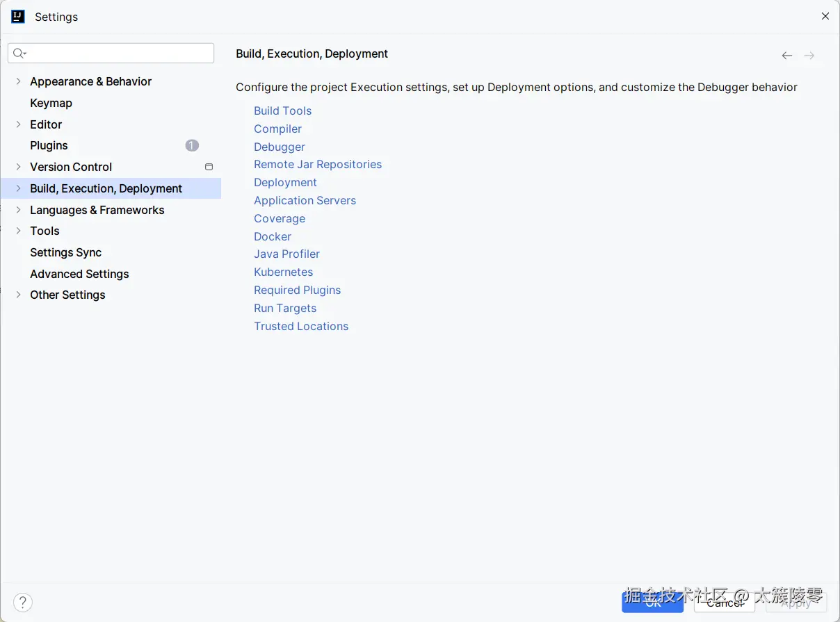Click the Version Control project-level icon

tap(209, 167)
